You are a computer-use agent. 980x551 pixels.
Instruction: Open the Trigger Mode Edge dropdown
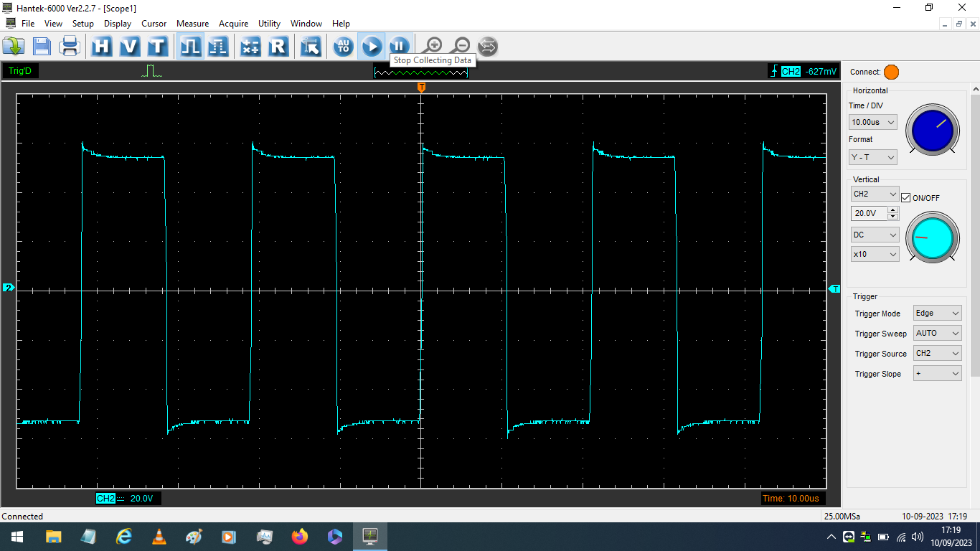[x=937, y=313]
